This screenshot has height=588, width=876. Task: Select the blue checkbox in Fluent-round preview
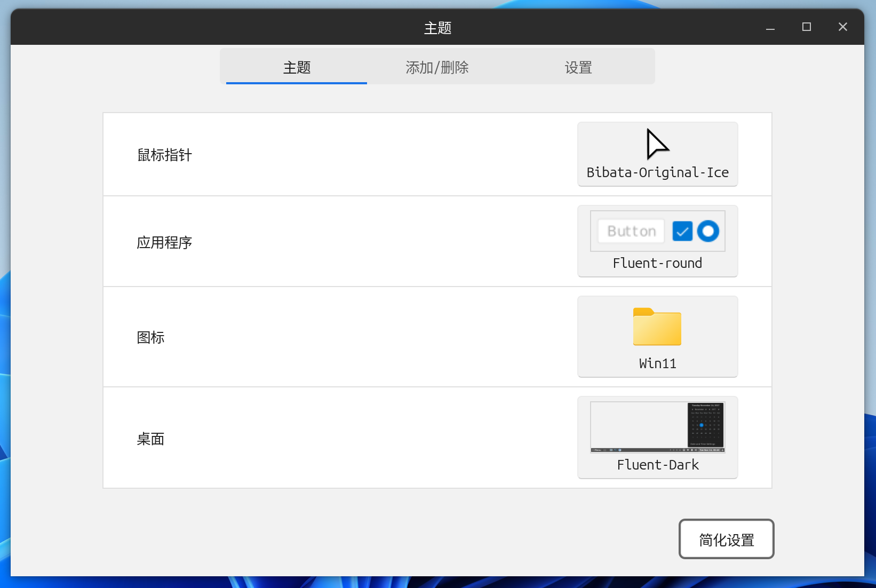click(682, 231)
